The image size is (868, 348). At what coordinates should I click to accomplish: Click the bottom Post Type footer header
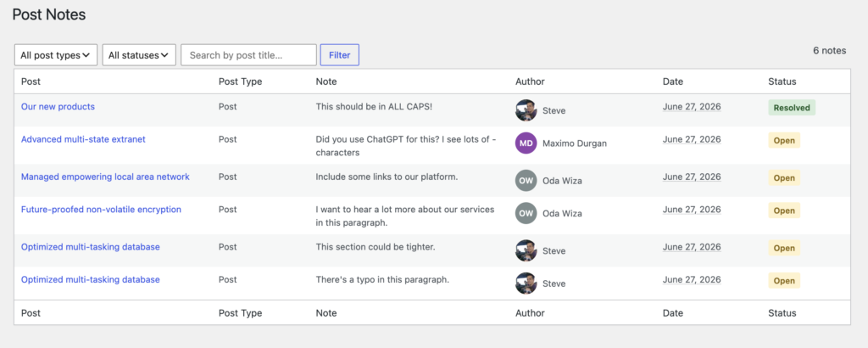click(x=240, y=313)
